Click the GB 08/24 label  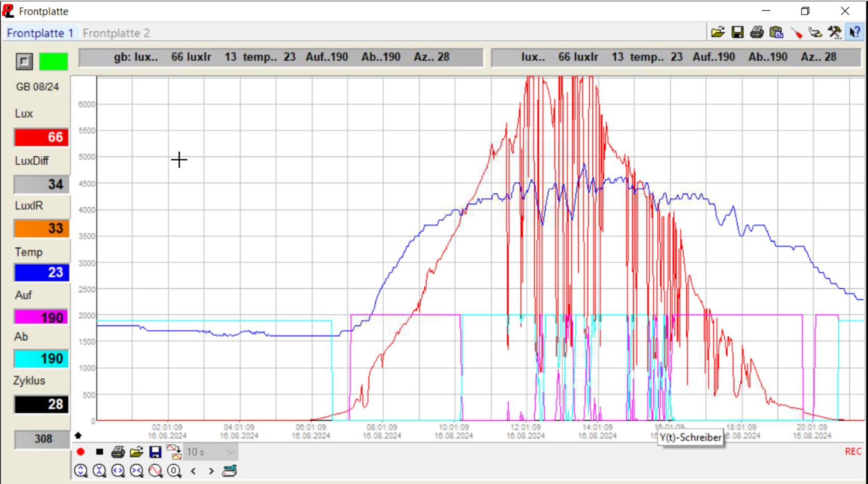37,87
